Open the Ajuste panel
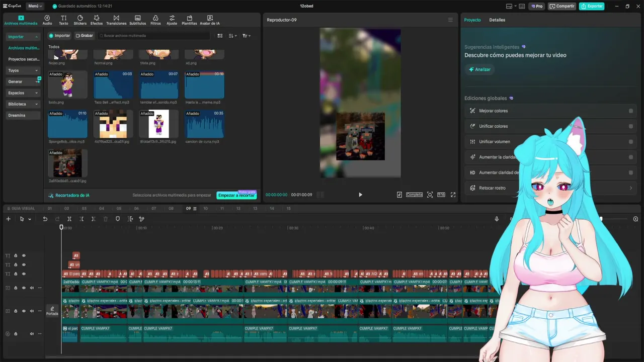644x362 pixels. 172,20
